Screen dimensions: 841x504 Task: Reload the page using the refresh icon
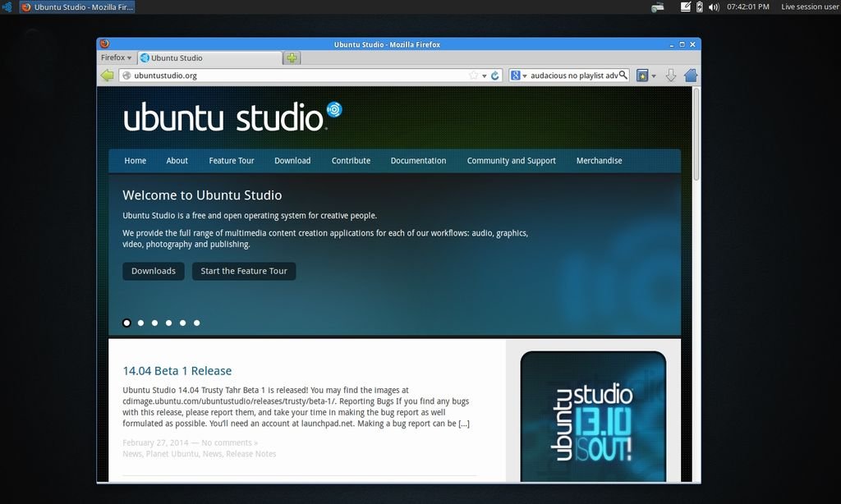pyautogui.click(x=495, y=76)
